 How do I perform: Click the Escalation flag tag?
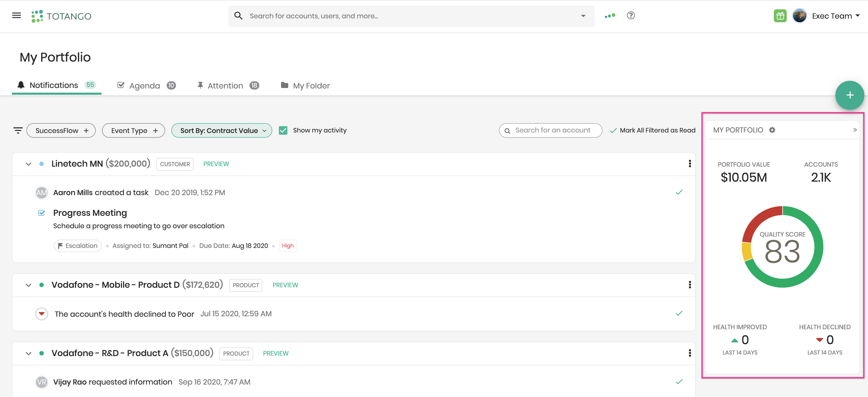click(x=78, y=246)
